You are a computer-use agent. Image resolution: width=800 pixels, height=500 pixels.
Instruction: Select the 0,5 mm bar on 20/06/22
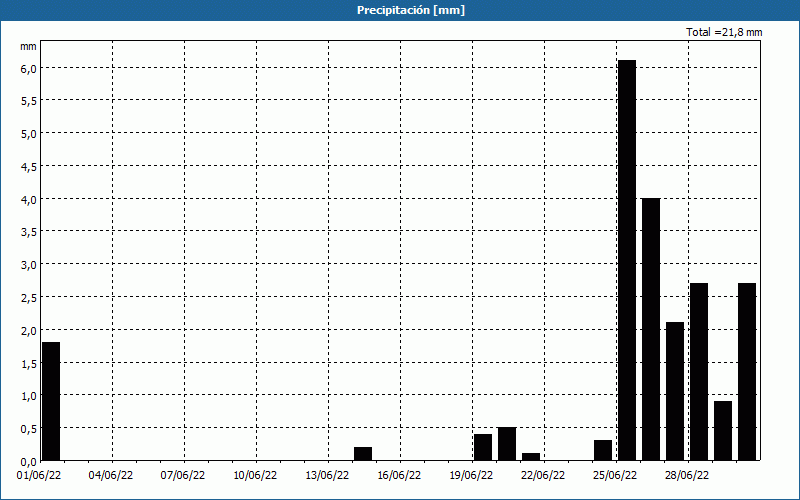(x=507, y=444)
